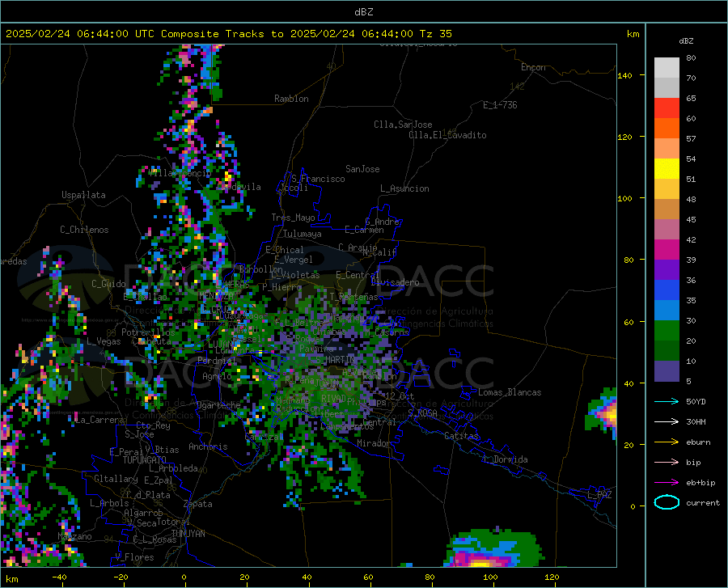Click the light blue 35 dBZ swatch
Screen dimensions: 728x588
(x=667, y=311)
